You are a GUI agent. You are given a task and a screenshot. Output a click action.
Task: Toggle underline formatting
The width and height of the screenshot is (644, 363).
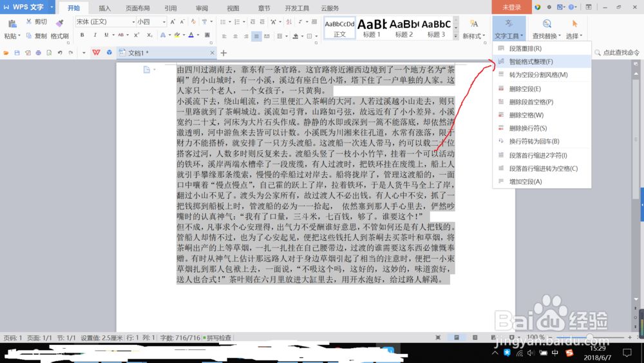coord(106,35)
